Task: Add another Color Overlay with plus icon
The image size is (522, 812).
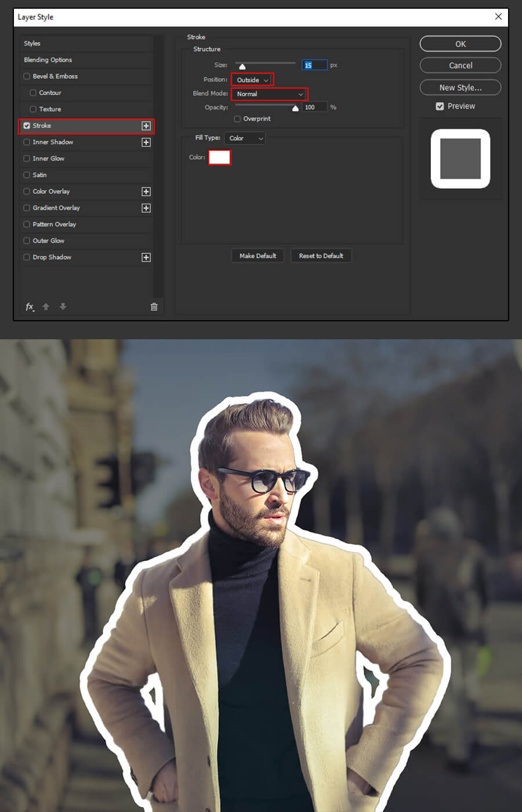Action: (146, 191)
